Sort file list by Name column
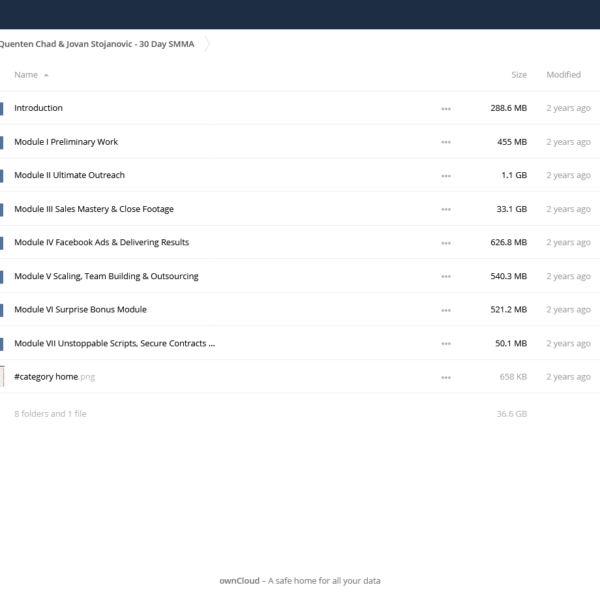 [x=26, y=75]
